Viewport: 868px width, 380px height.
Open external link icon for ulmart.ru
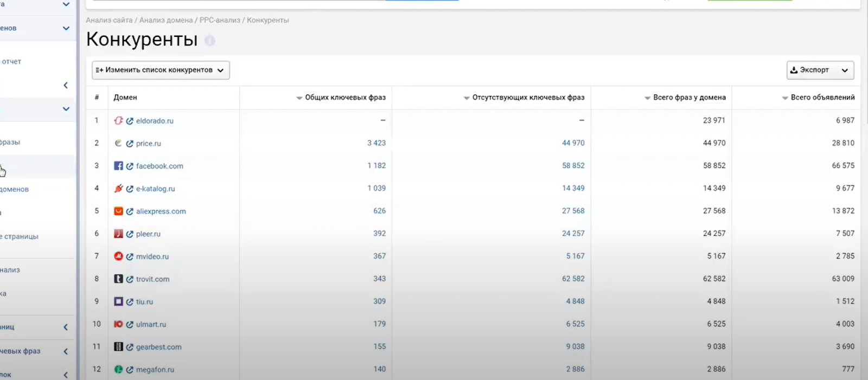coord(130,325)
